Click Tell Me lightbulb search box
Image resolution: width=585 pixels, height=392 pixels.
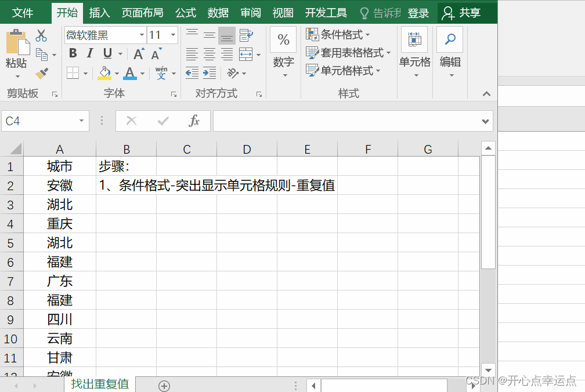point(380,13)
